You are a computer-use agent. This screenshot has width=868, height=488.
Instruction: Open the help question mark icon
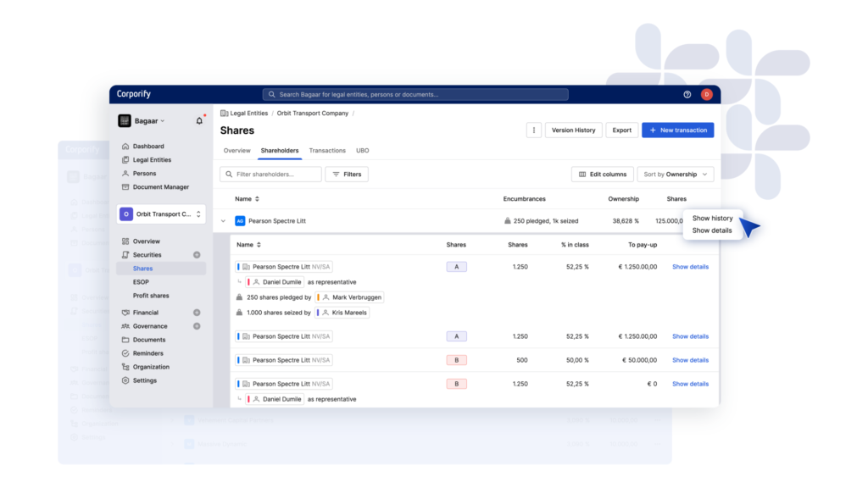coord(687,95)
